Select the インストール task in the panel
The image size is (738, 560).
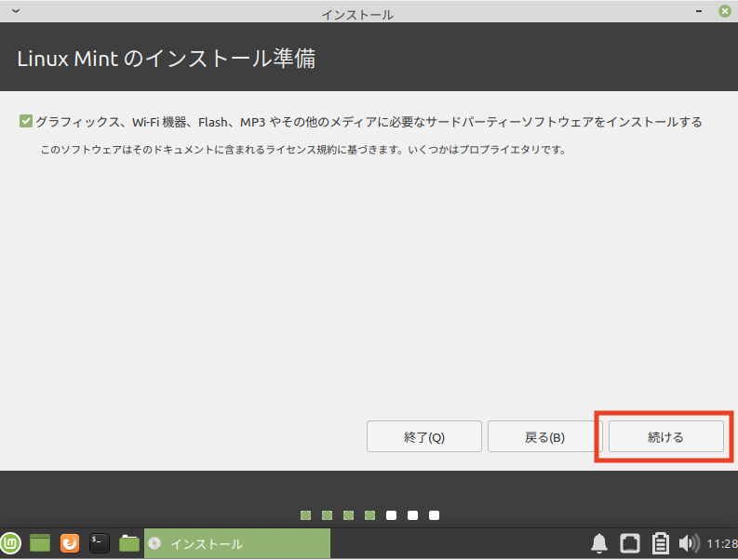(x=237, y=543)
